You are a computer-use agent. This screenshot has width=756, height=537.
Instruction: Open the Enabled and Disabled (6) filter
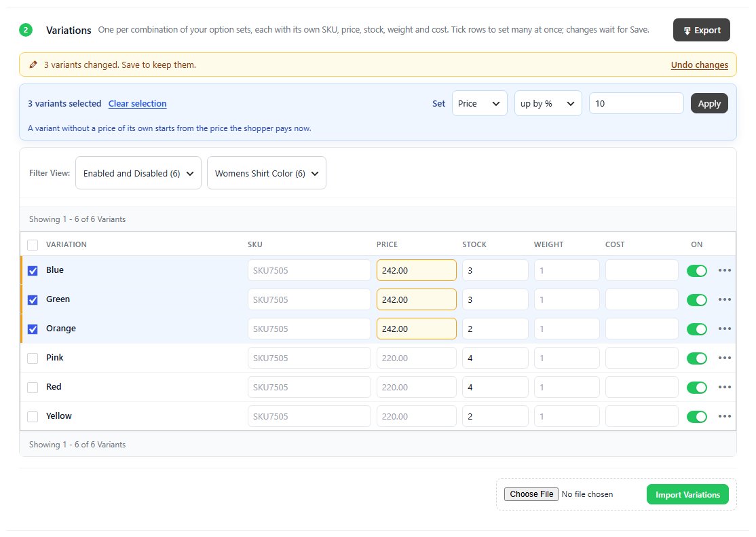[138, 173]
